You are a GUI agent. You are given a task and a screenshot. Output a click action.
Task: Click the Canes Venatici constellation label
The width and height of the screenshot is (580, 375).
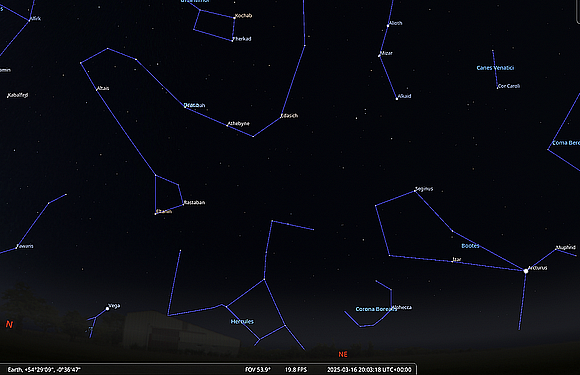click(x=495, y=68)
